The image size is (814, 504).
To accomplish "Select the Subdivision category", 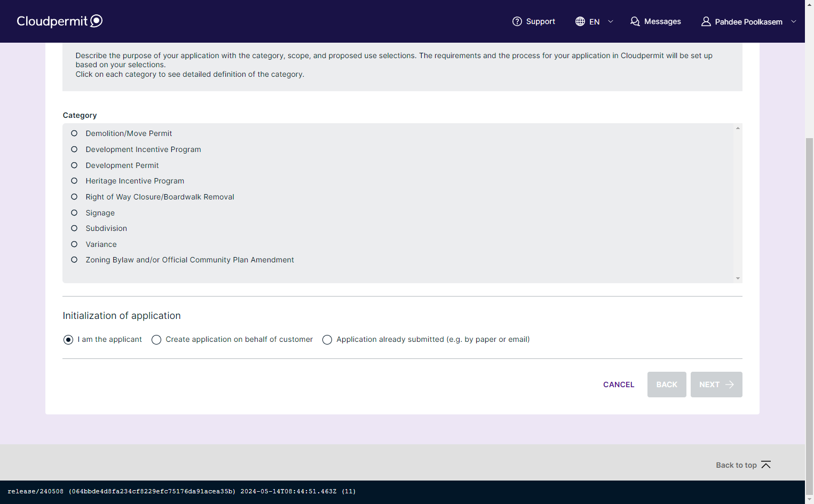I will [x=74, y=228].
